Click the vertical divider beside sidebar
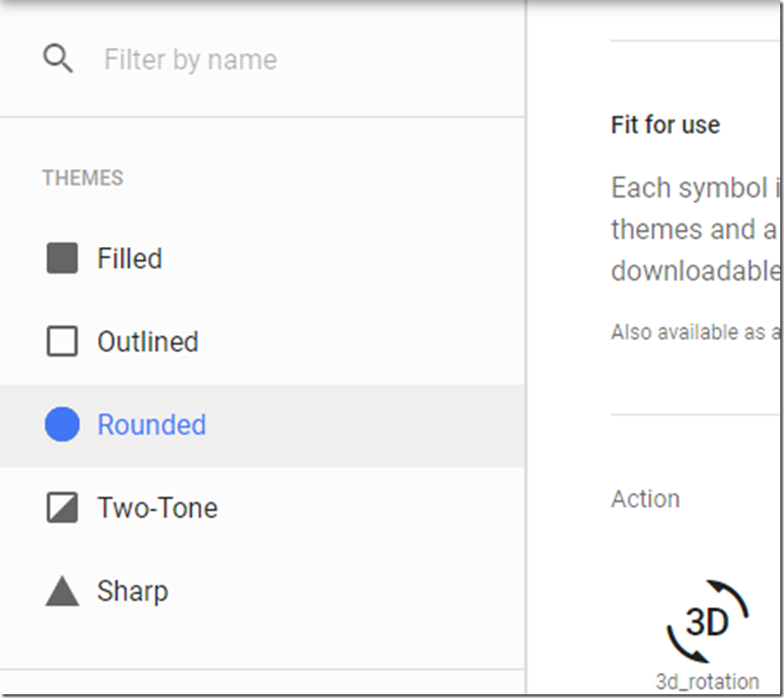 click(x=526, y=349)
